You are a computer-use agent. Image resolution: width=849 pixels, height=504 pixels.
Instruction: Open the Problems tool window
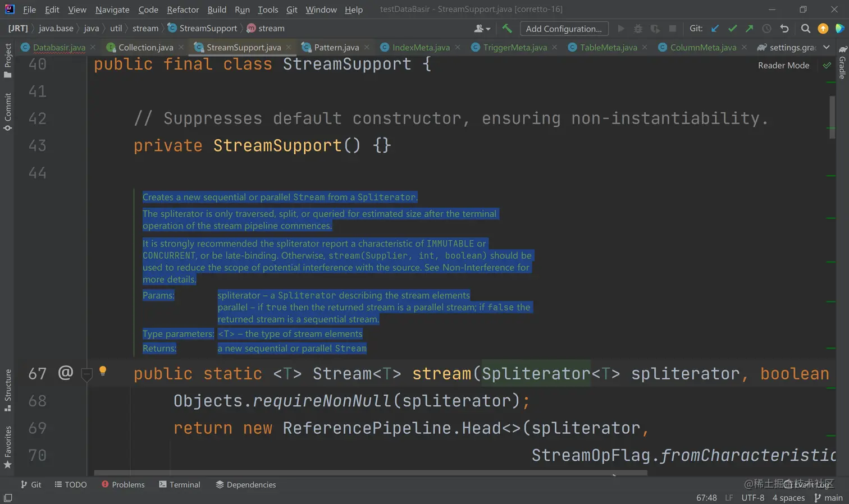tap(122, 484)
